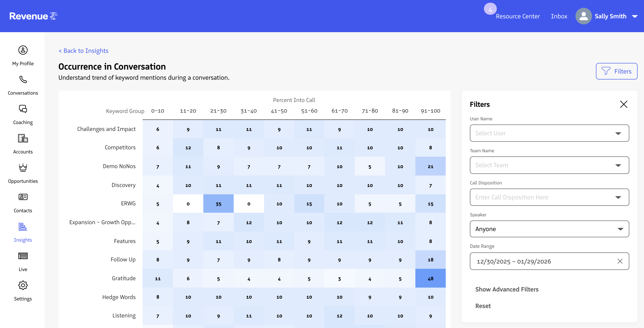644x328 pixels.
Task: Open the Speaker Anyone dropdown
Action: (x=549, y=229)
